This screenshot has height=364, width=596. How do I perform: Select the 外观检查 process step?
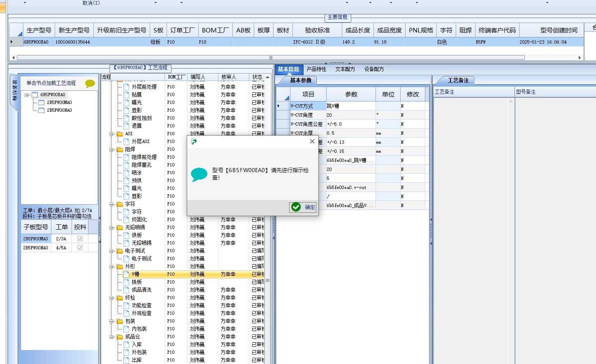(141, 313)
